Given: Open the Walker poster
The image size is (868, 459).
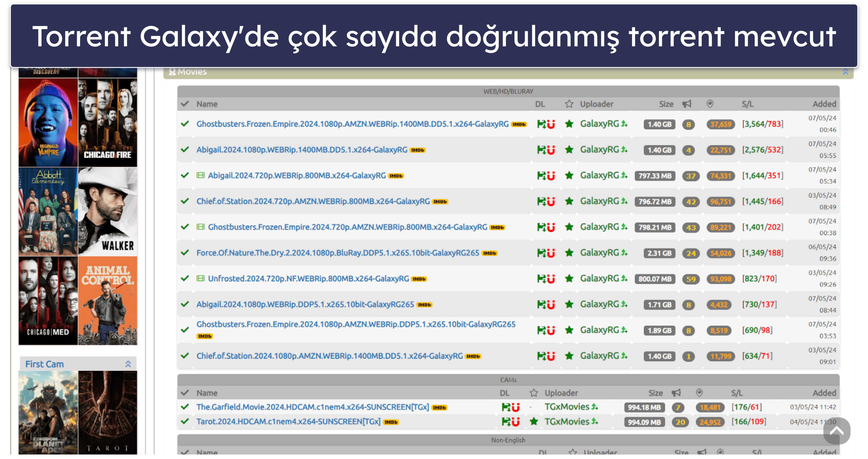Looking at the screenshot, I should pyautogui.click(x=108, y=212).
